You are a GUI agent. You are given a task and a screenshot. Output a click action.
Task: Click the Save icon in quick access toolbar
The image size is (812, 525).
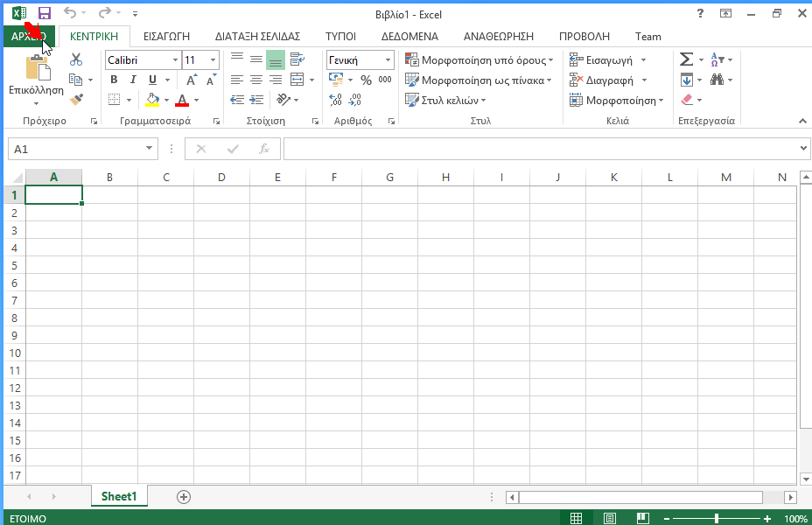pyautogui.click(x=45, y=13)
